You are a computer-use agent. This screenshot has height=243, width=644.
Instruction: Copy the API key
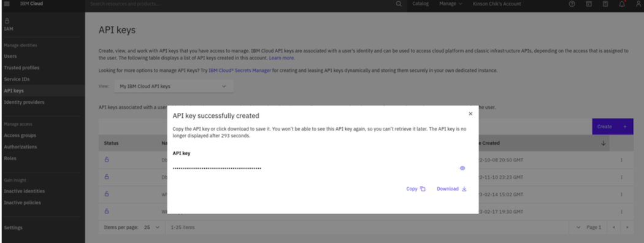[416, 189]
